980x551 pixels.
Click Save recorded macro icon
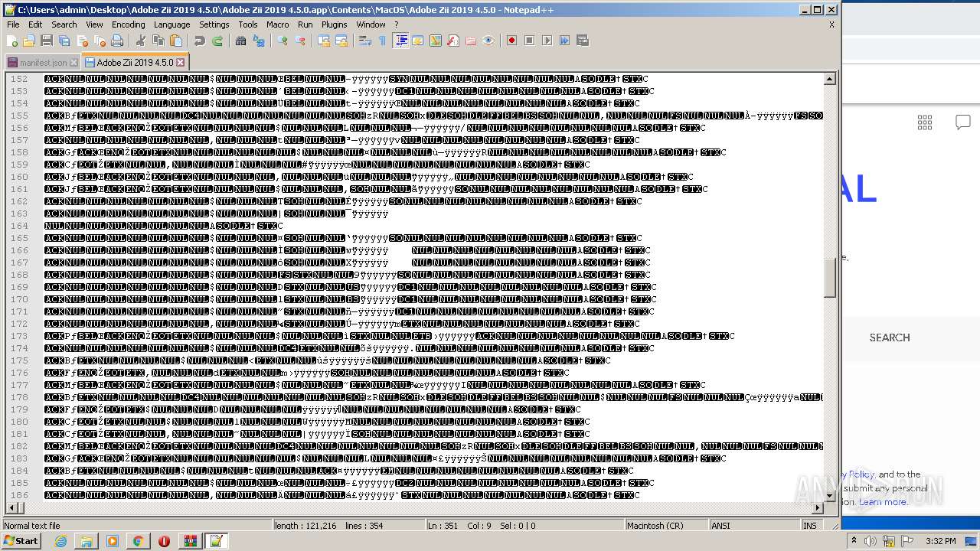583,41
